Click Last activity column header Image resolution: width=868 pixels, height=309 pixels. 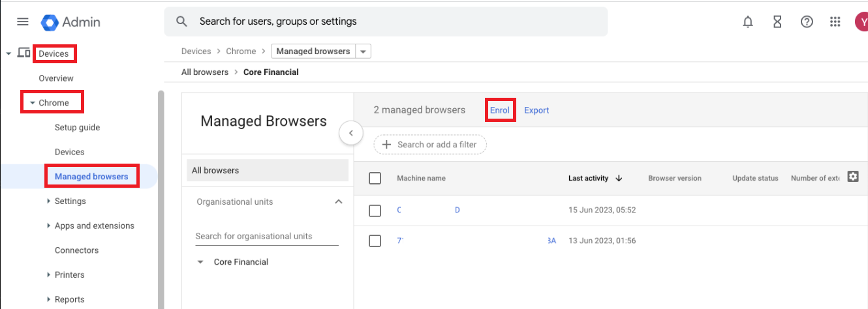pos(588,178)
